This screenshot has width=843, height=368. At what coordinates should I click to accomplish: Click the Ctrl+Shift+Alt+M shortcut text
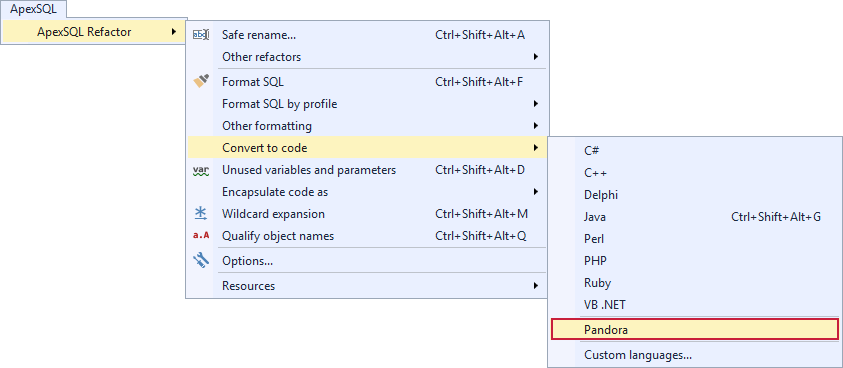coord(482,214)
